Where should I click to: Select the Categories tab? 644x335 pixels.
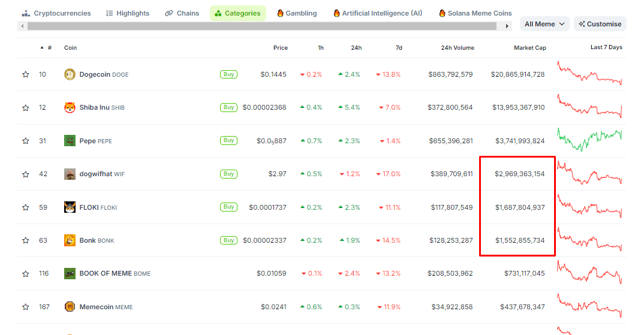pyautogui.click(x=238, y=13)
